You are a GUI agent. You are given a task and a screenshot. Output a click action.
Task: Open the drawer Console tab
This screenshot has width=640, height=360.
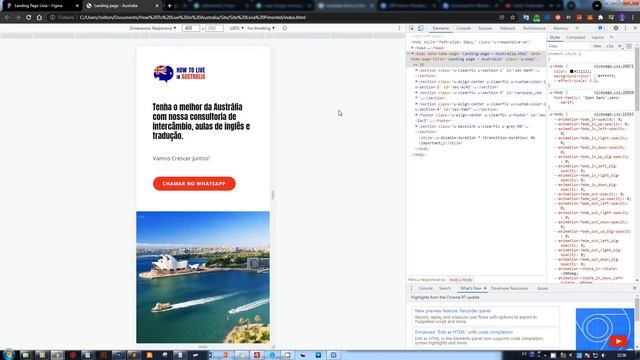425,288
